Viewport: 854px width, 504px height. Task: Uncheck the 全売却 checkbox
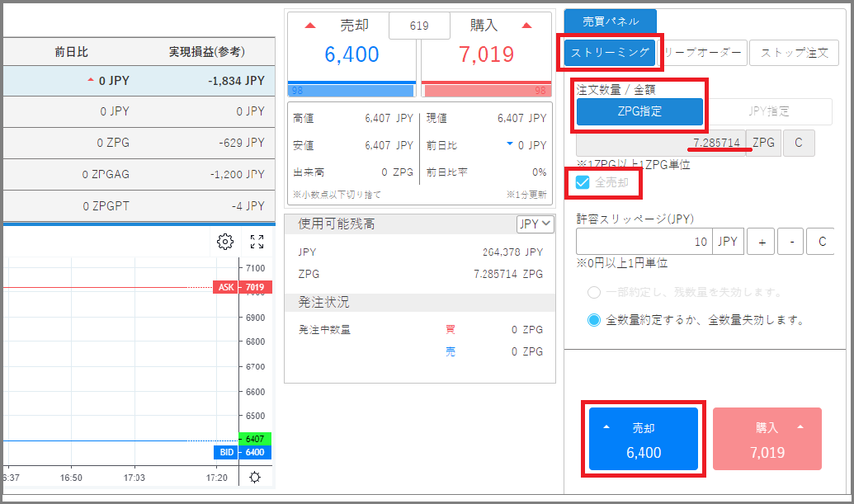583,183
